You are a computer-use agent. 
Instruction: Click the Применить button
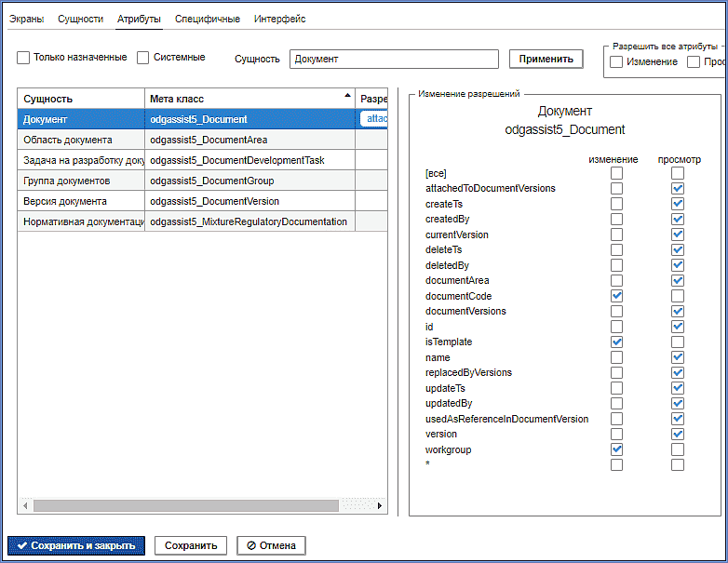(x=546, y=59)
